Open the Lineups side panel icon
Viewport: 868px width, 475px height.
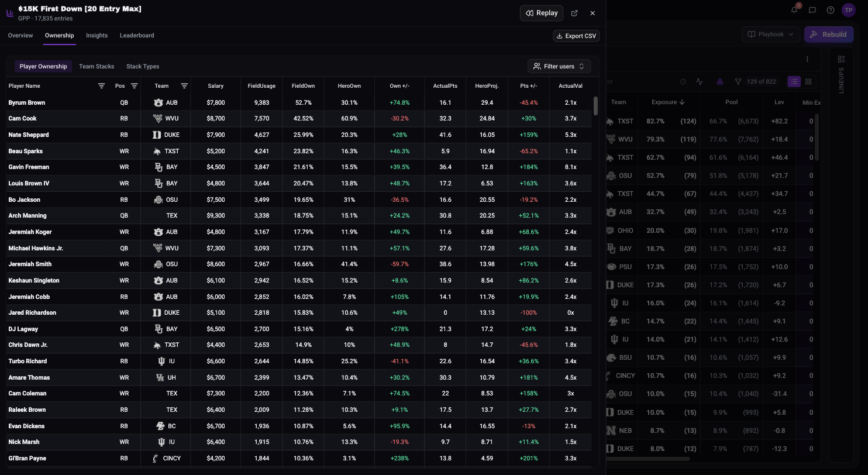pyautogui.click(x=842, y=59)
